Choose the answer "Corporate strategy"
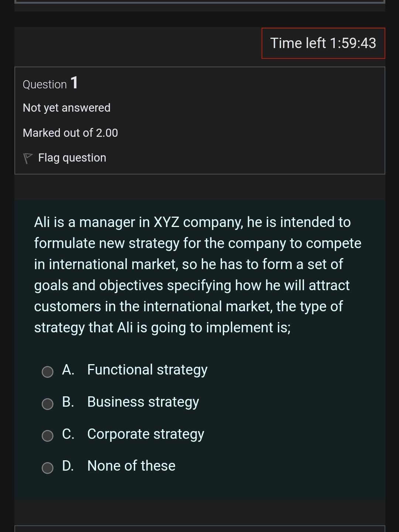 click(x=146, y=434)
